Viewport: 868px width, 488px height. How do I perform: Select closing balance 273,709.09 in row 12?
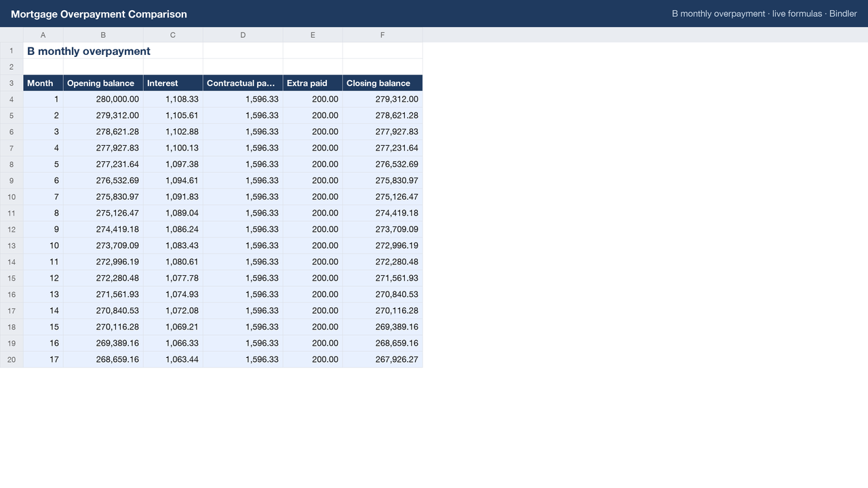click(382, 230)
